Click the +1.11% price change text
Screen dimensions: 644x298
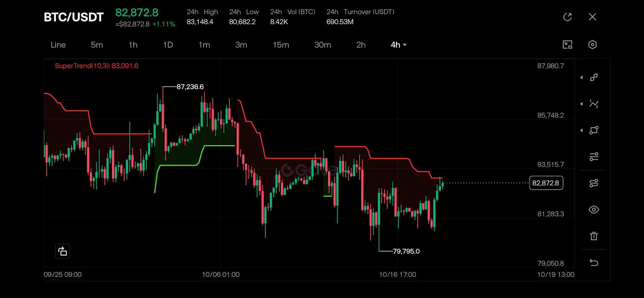tap(164, 24)
